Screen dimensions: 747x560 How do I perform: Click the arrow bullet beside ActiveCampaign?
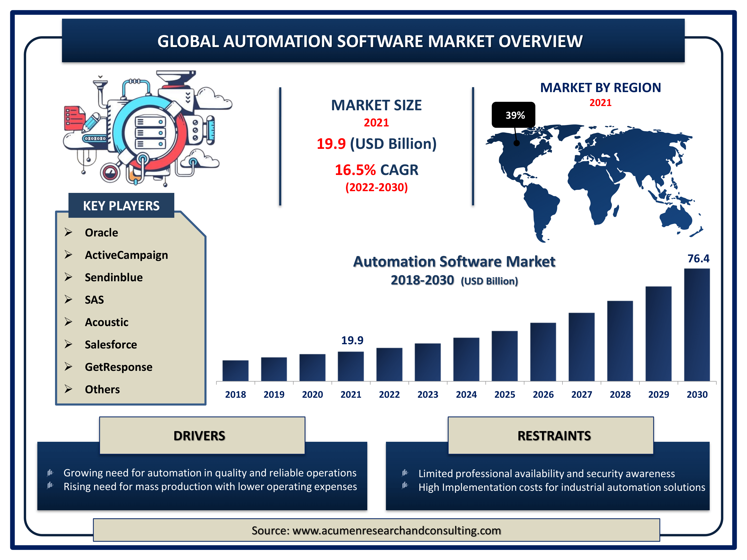(68, 255)
